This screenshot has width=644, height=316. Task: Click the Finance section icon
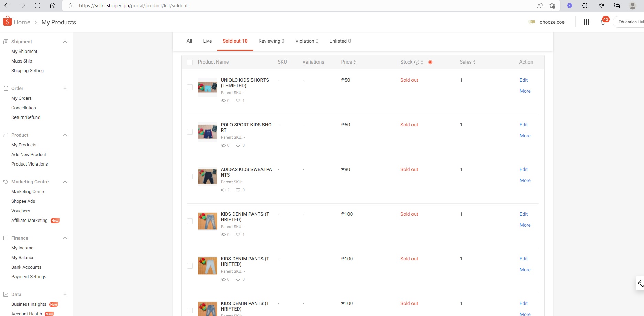[6, 238]
